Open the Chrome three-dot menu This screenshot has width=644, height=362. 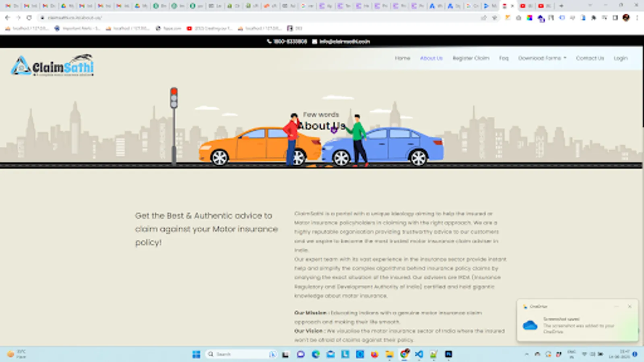(x=637, y=18)
